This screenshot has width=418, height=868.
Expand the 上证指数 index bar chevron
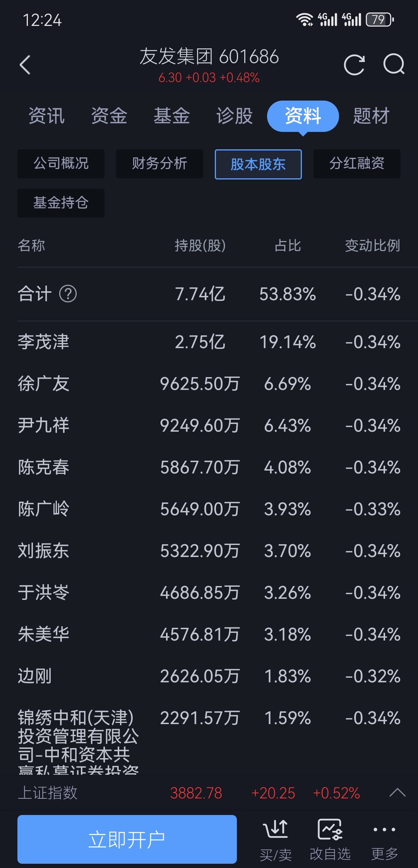pos(397,793)
